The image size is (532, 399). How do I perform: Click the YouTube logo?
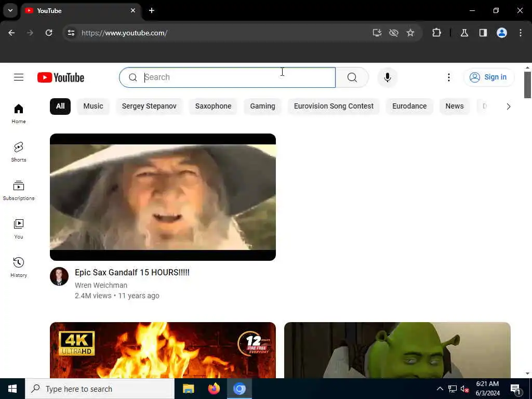pos(61,77)
